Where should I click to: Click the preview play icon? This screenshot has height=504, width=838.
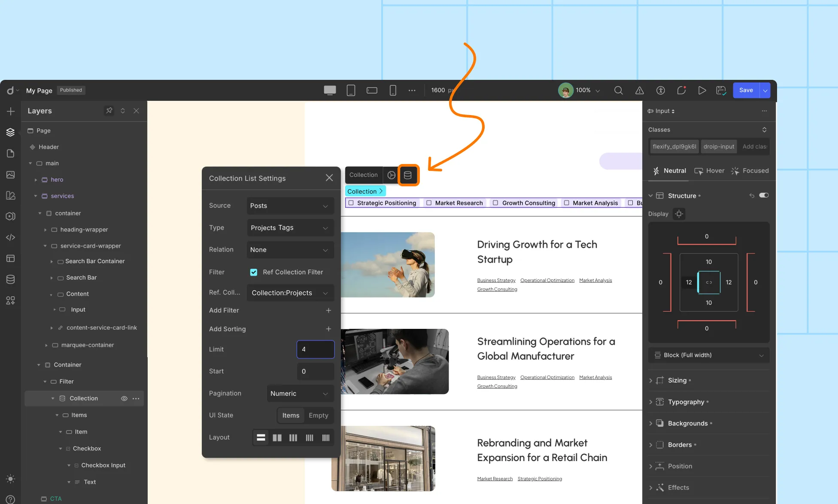[x=702, y=90]
